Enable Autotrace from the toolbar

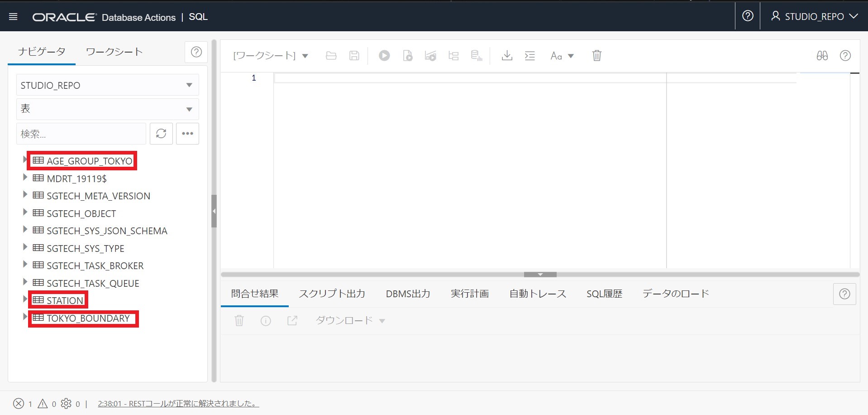(454, 55)
